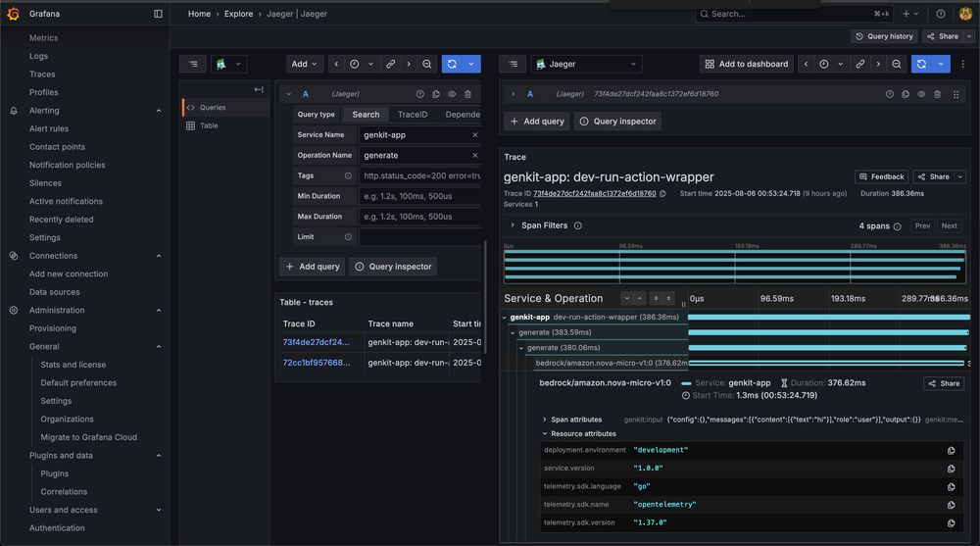The height and width of the screenshot is (546, 980).
Task: Collapse the Administration sidebar section
Action: (x=158, y=310)
